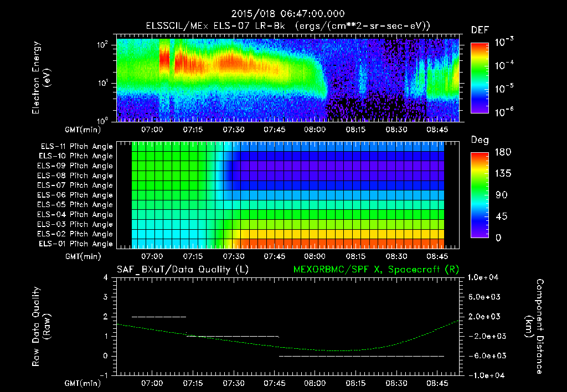Click the 180 value on Deg scale

pos(503,152)
